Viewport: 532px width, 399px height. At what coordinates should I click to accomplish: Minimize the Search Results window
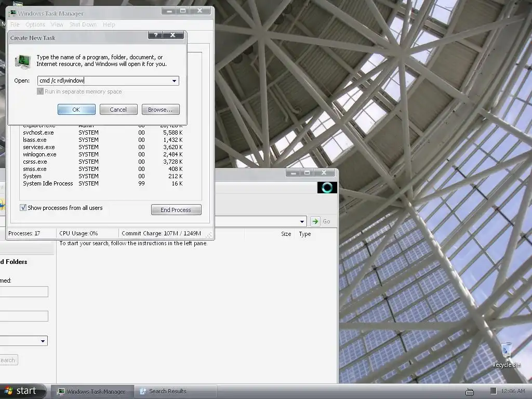click(x=294, y=173)
